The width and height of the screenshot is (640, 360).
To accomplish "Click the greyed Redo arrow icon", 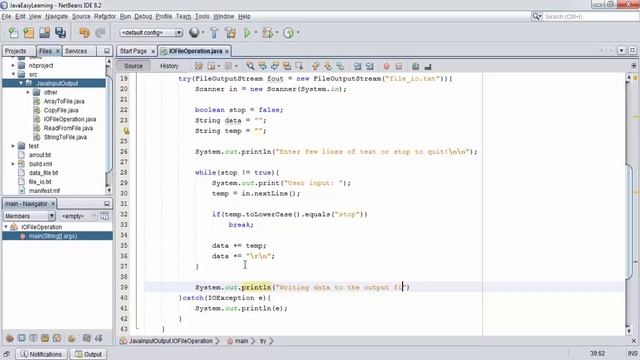I will [100, 33].
